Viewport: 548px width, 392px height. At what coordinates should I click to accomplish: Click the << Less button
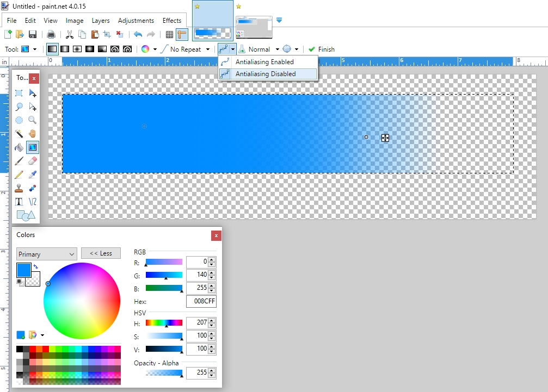click(x=101, y=253)
